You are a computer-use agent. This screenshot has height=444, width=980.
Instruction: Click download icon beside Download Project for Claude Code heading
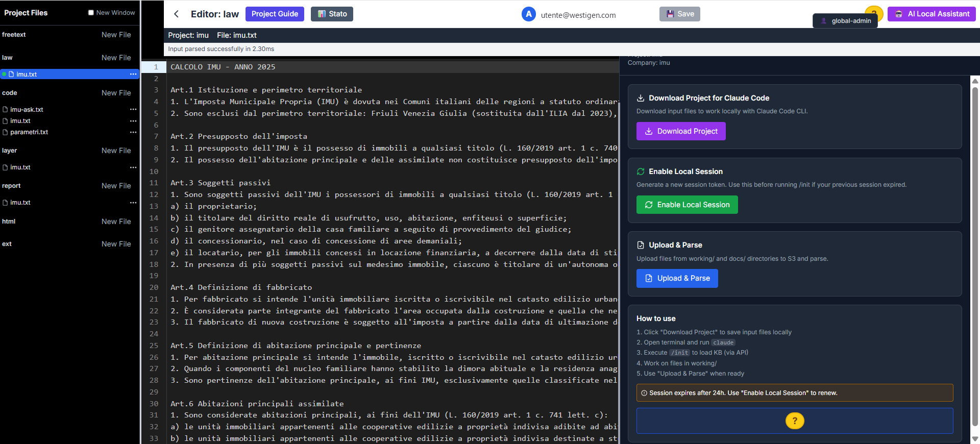pyautogui.click(x=641, y=98)
